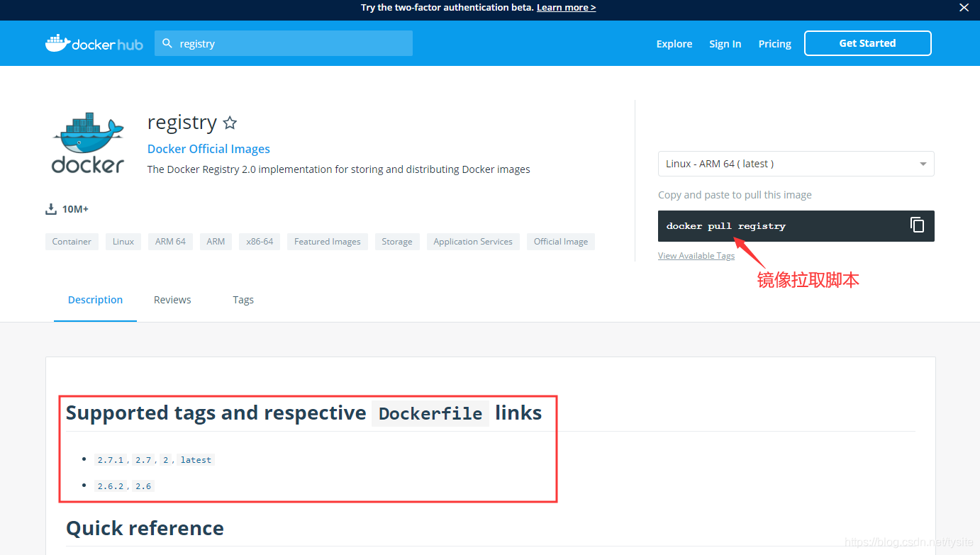Image resolution: width=980 pixels, height=555 pixels.
Task: Click 'Copy and paste to pull this image'
Action: tap(735, 195)
